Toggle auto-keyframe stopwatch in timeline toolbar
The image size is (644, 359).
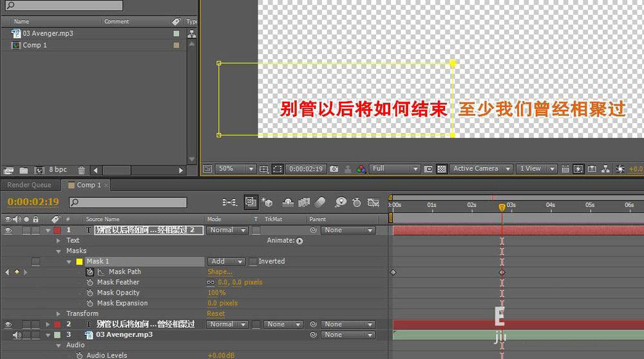(357, 202)
